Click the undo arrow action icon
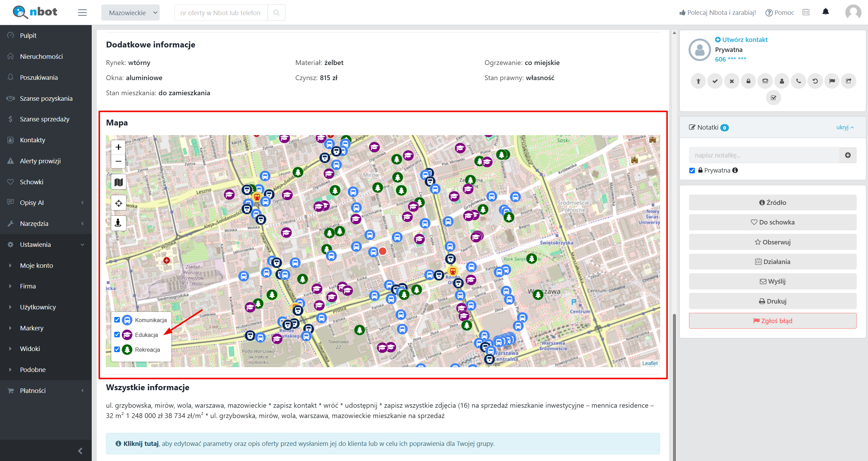The height and width of the screenshot is (461, 868). [x=815, y=81]
